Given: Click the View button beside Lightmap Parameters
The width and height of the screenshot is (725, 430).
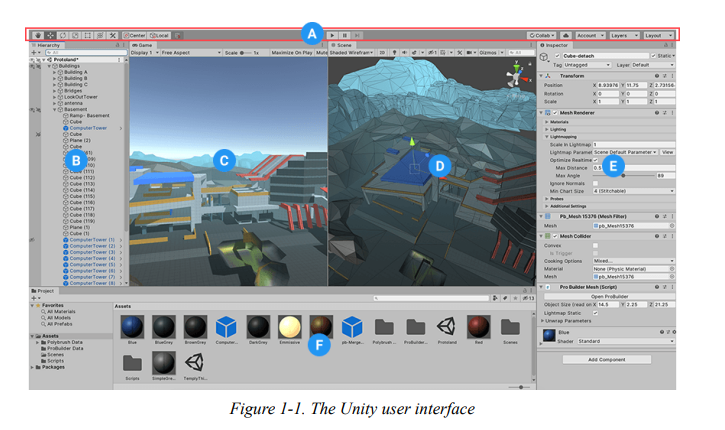Looking at the screenshot, I should pos(667,152).
